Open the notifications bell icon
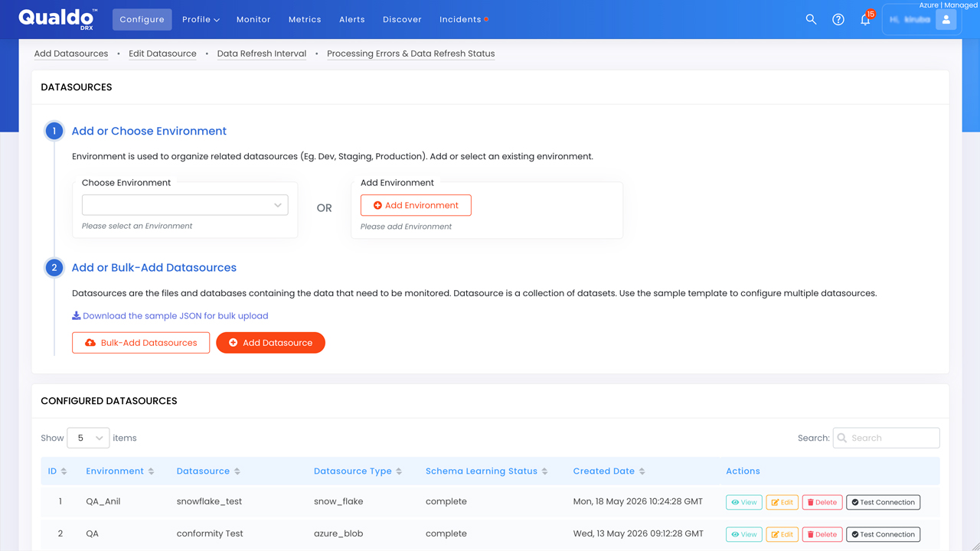Image resolution: width=980 pixels, height=551 pixels. [865, 20]
